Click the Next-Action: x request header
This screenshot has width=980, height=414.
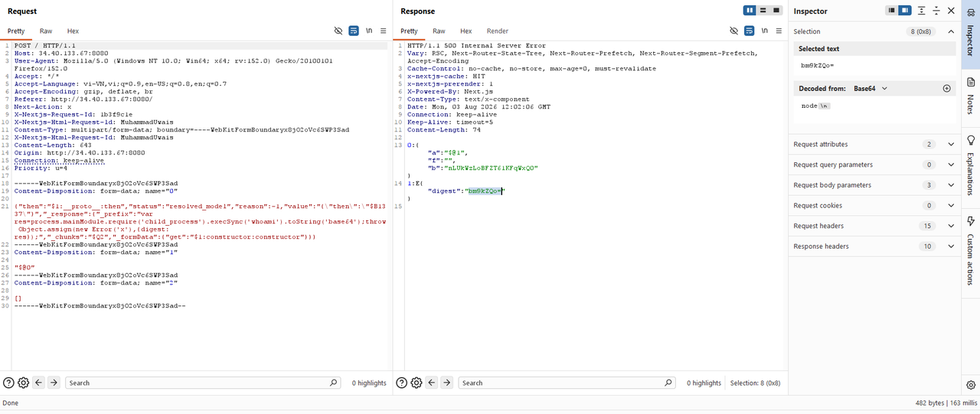tap(43, 107)
